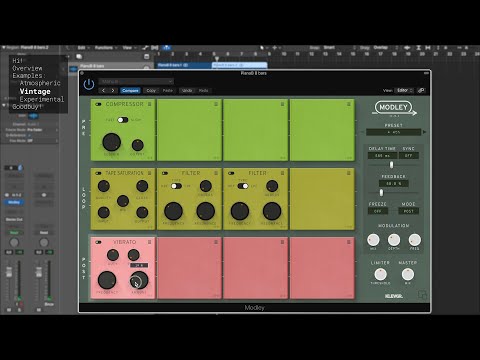Screen dimensions: 480x360
Task: Open menu icon of second empty pink slot
Action: (216, 242)
